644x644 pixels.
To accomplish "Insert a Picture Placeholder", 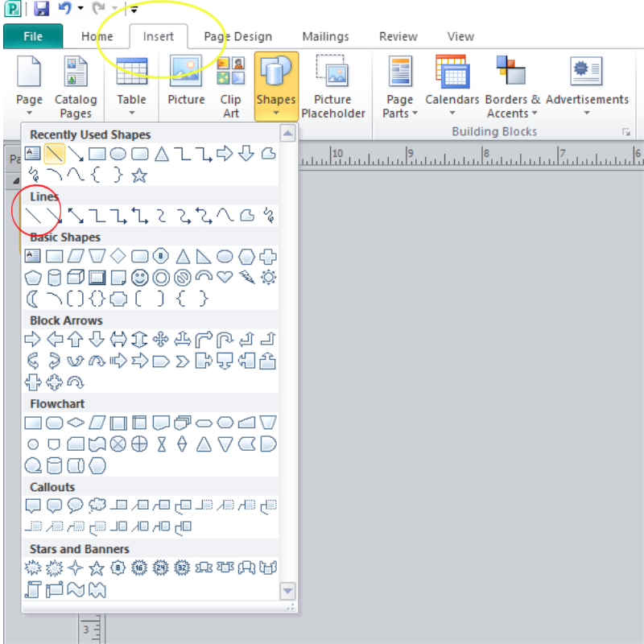I will point(333,88).
